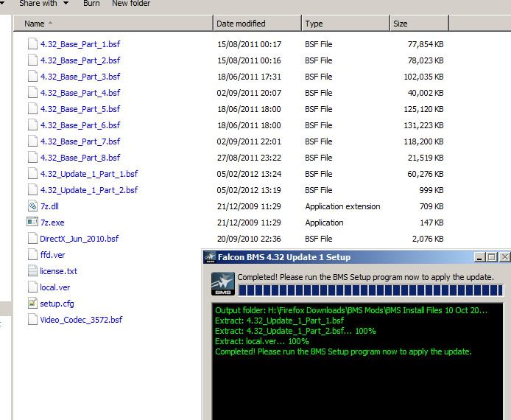The image size is (511, 420).
Task: Click the 7z.dll file icon
Action: pos(32,206)
